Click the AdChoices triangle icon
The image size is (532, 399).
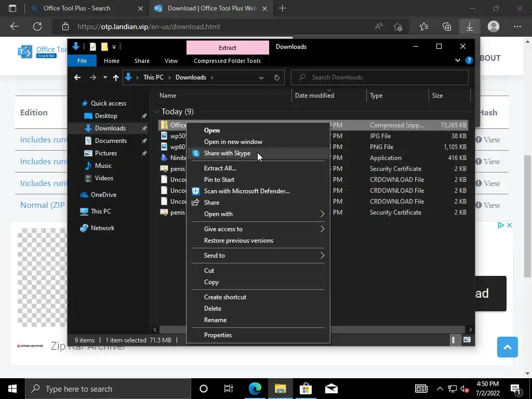click(500, 225)
